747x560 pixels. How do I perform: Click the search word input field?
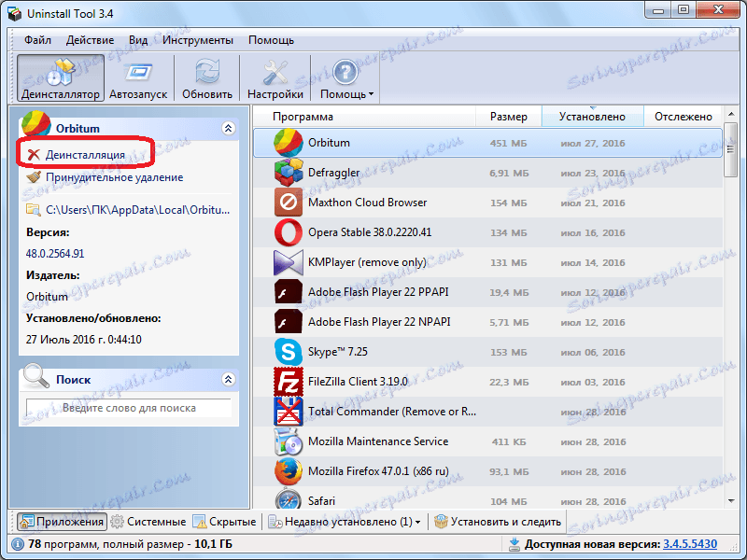pyautogui.click(x=129, y=408)
